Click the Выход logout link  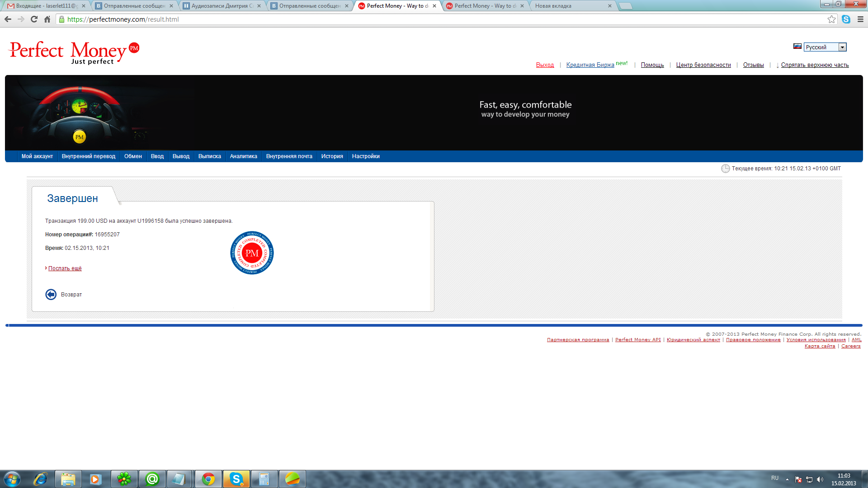coord(545,65)
